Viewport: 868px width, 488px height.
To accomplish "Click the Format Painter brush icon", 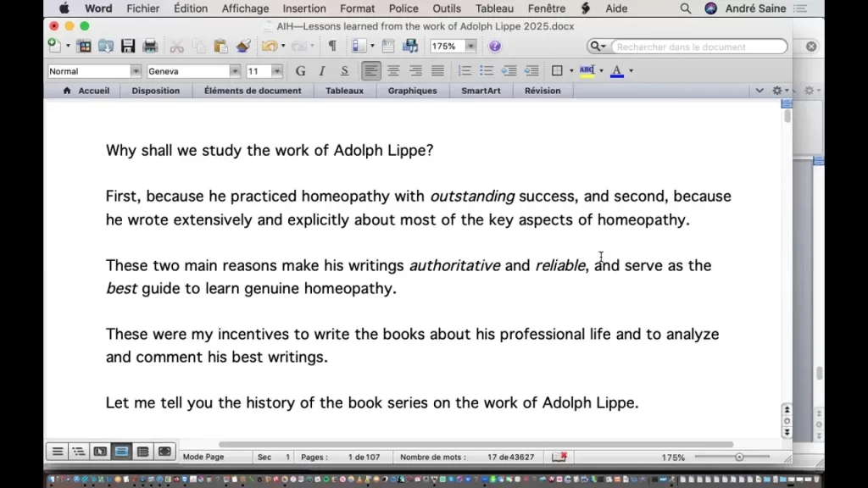I will (x=243, y=47).
